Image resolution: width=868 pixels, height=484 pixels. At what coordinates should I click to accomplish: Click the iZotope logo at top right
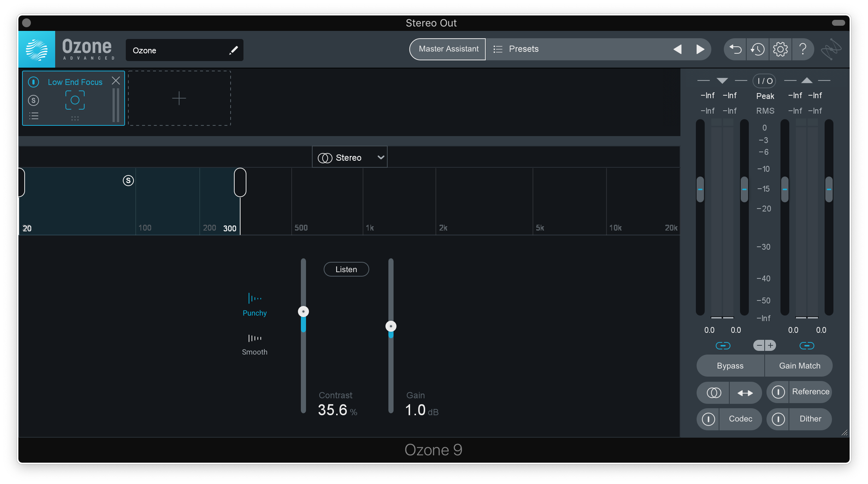pos(831,49)
